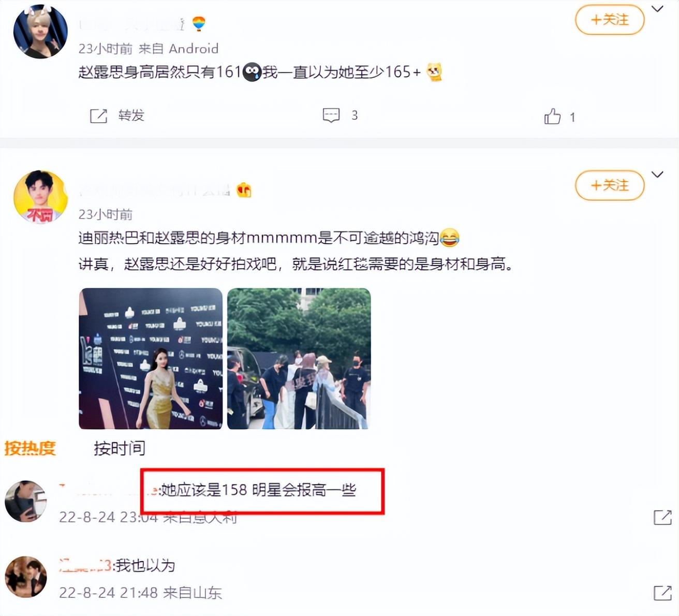Click the 转发 repost label
This screenshot has height=616, width=679.
coord(131,115)
